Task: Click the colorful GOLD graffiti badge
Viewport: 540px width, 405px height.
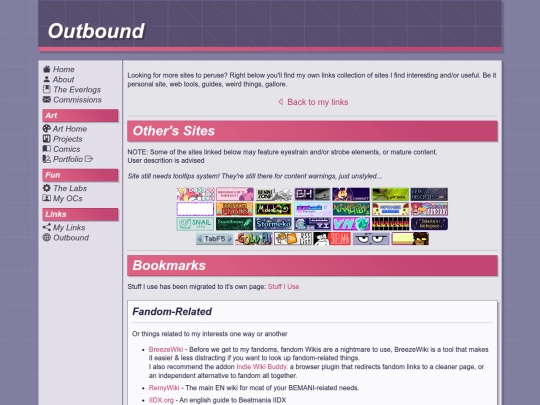Action: (254, 239)
